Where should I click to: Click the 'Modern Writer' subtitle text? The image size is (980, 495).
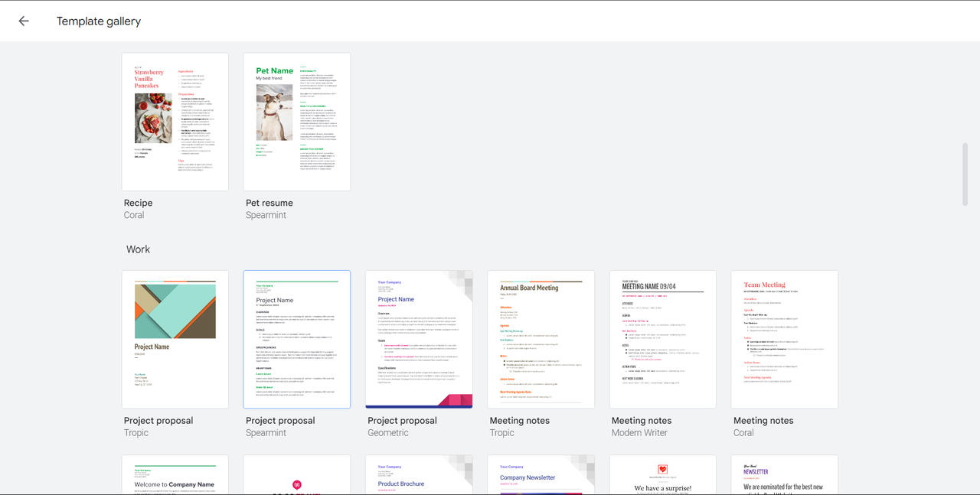tap(639, 432)
